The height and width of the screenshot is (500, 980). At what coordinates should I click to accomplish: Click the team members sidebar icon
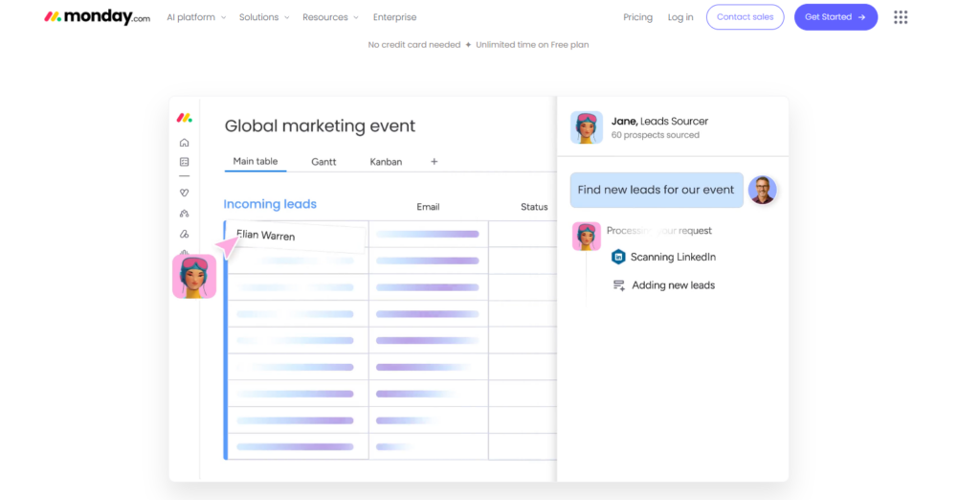pyautogui.click(x=185, y=214)
